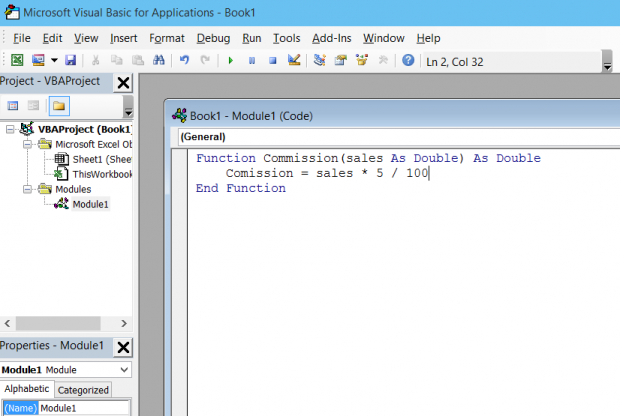Open Project pane toolbar overflow arrow
Image resolution: width=620 pixels, height=416 pixels.
[x=128, y=107]
